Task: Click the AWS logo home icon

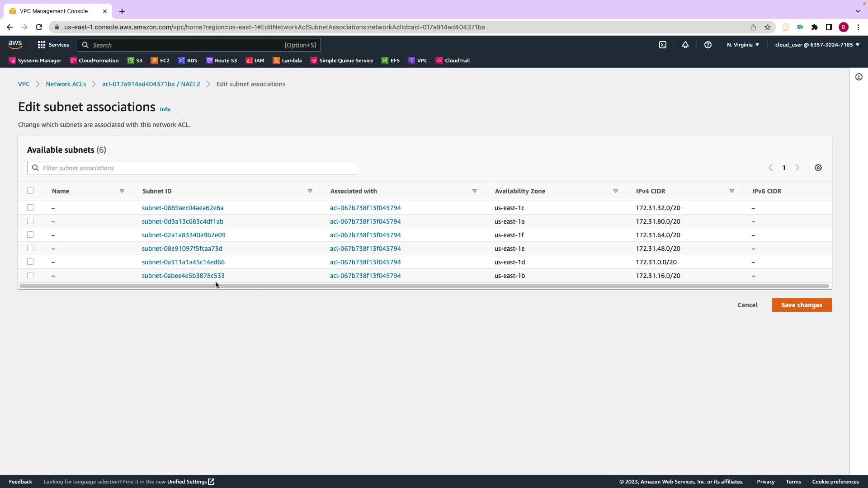Action: 15,44
